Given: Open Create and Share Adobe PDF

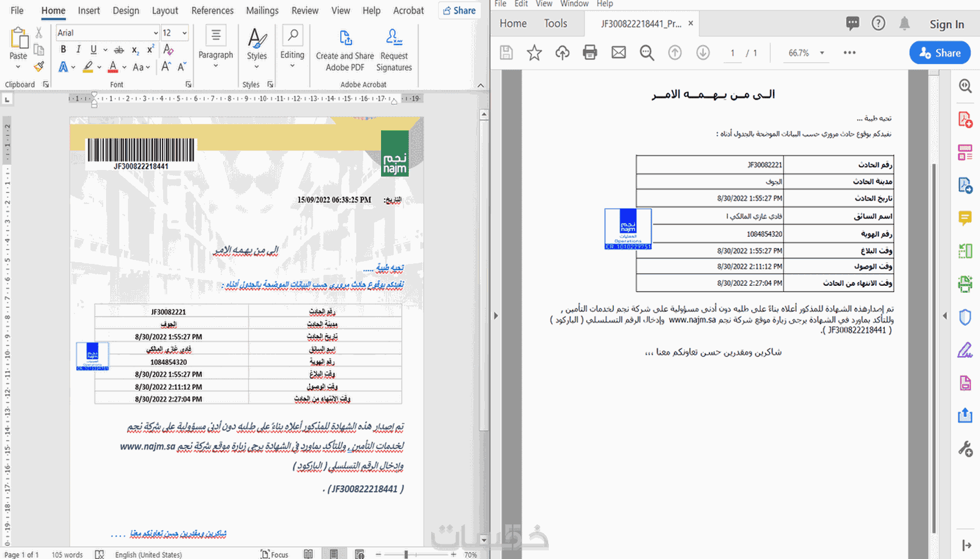Looking at the screenshot, I should click(x=345, y=51).
